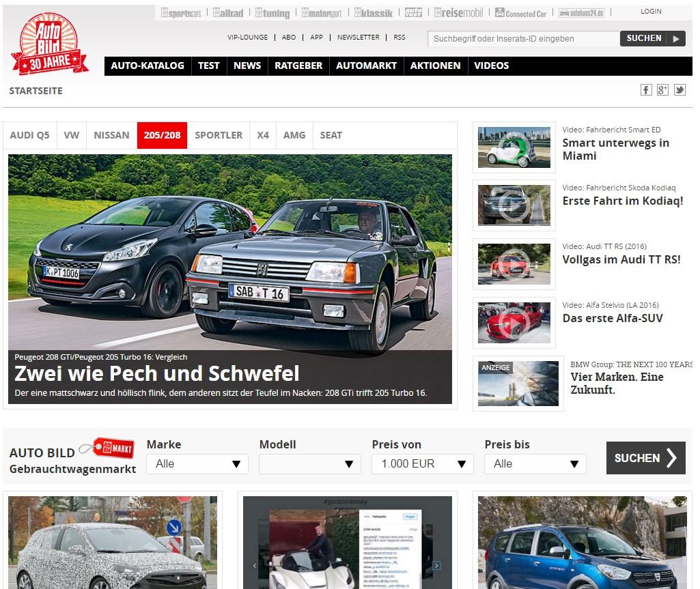Switch to the AUDI Q5 tab
The width and height of the screenshot is (700, 589).
click(x=29, y=135)
